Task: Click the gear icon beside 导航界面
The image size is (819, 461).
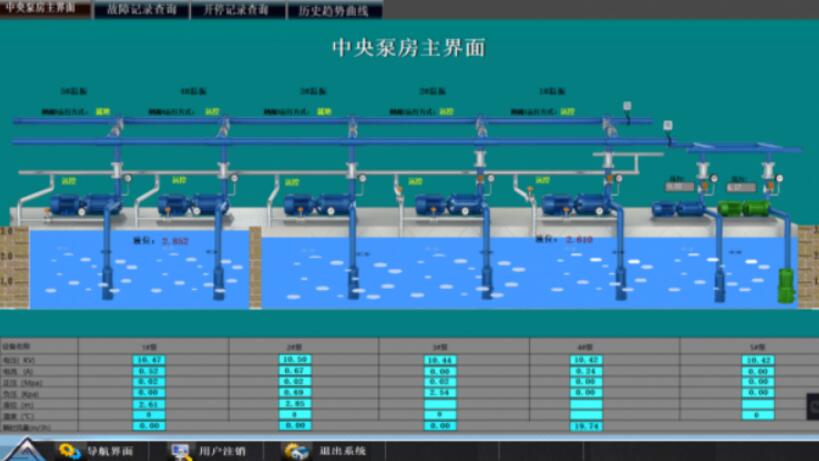Action: (69, 451)
